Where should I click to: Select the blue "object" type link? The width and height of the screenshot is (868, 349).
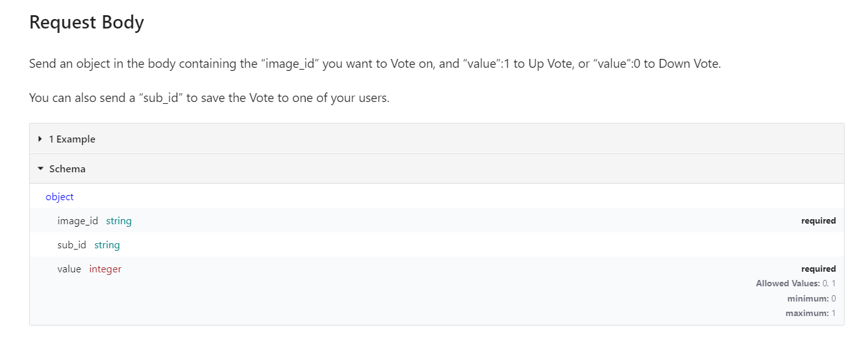(x=59, y=197)
